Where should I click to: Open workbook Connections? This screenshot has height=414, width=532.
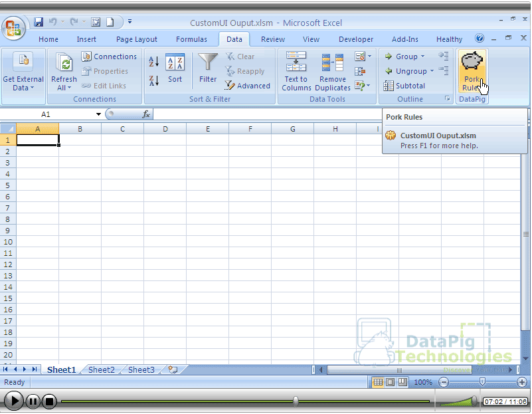109,56
